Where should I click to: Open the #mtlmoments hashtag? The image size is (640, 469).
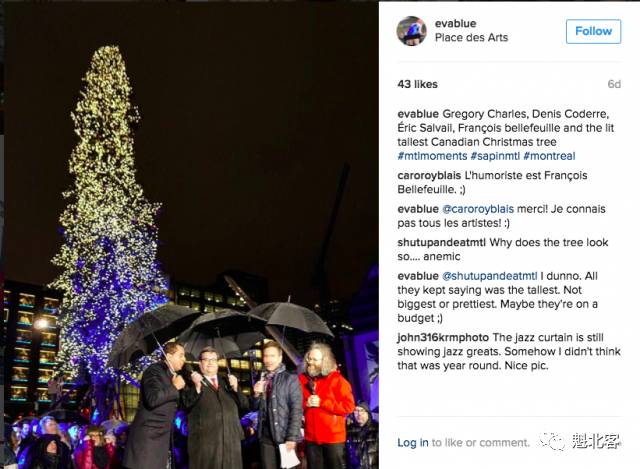click(432, 156)
